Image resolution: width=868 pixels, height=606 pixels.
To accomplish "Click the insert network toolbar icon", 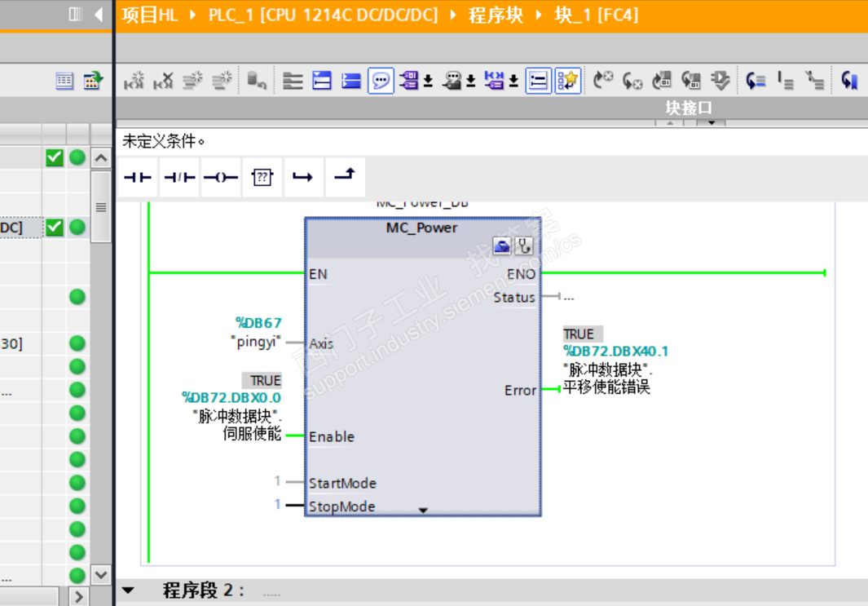I will click(x=134, y=81).
